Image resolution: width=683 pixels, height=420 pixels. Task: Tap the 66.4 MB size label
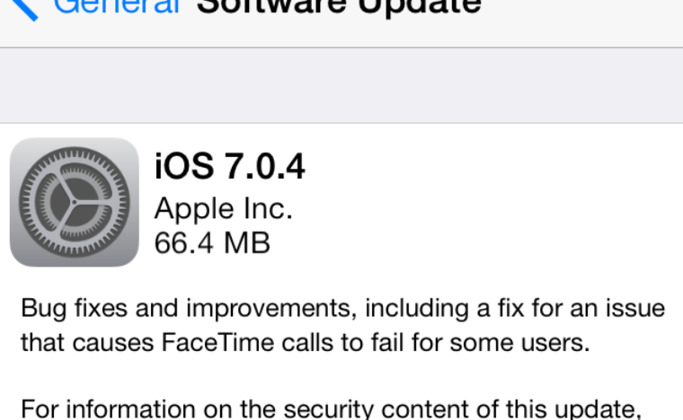(212, 243)
